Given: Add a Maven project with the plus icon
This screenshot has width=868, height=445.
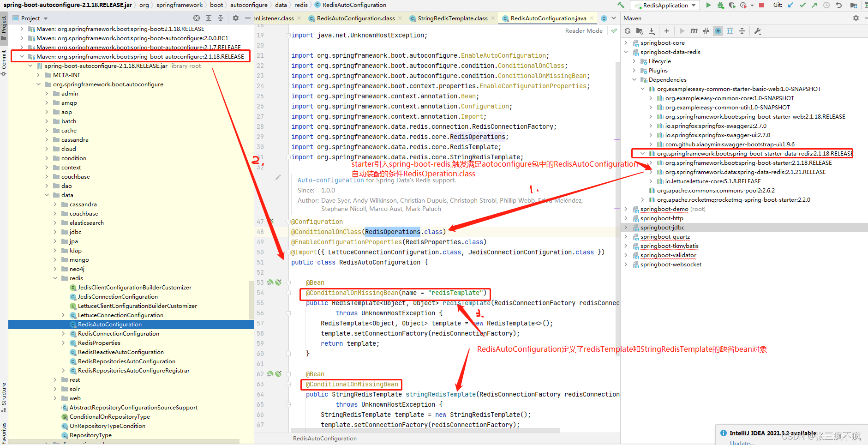Looking at the screenshot, I should (x=667, y=31).
